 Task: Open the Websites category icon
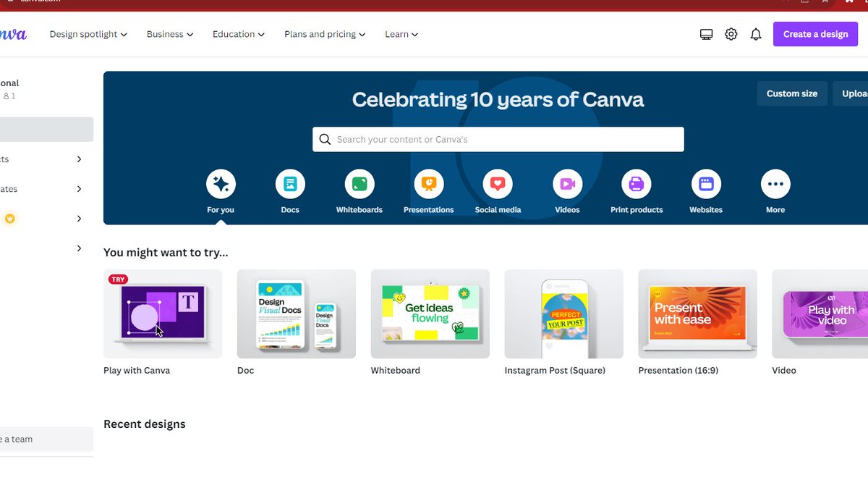pyautogui.click(x=706, y=184)
